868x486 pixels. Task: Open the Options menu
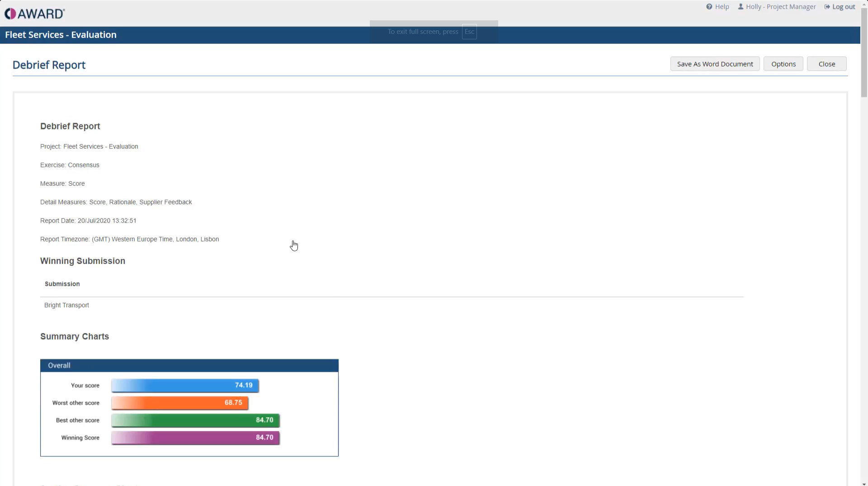tap(783, 64)
